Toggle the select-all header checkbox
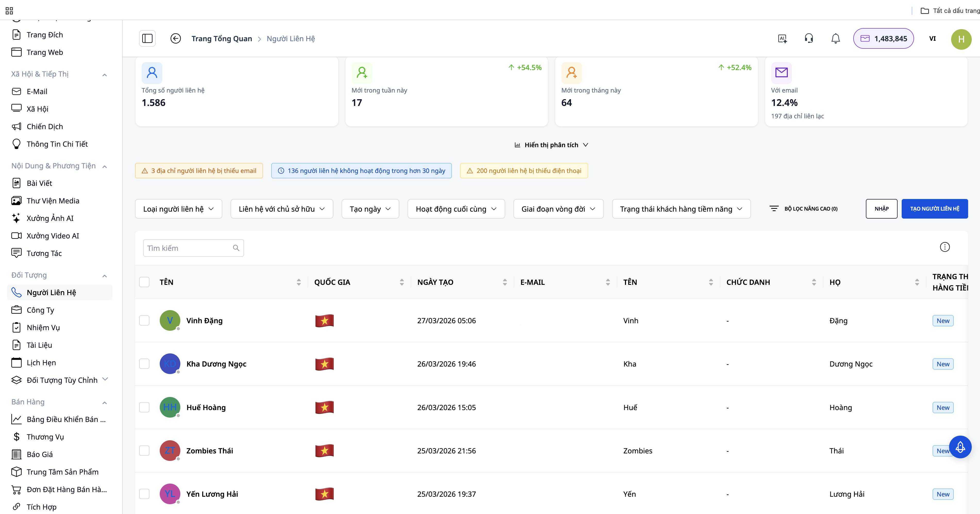 pyautogui.click(x=144, y=282)
